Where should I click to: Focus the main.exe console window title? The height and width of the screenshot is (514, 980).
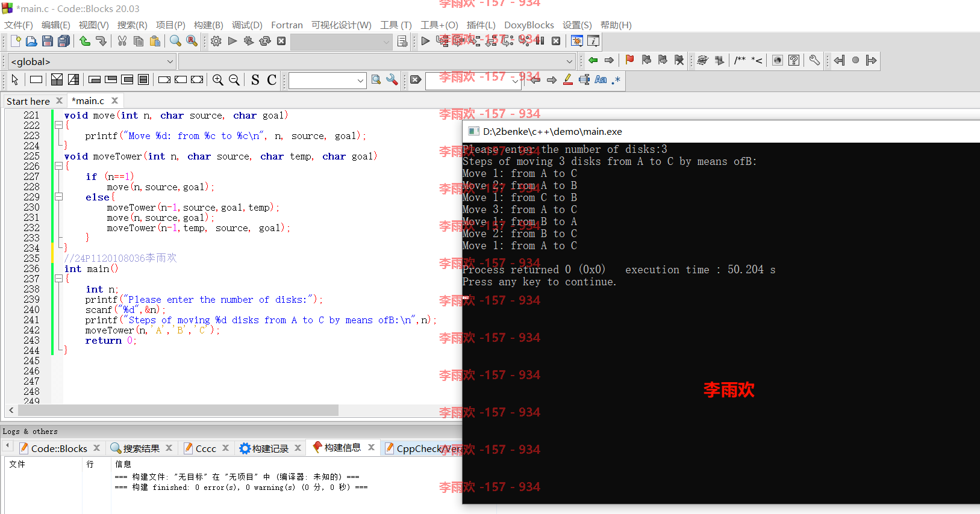click(x=552, y=131)
